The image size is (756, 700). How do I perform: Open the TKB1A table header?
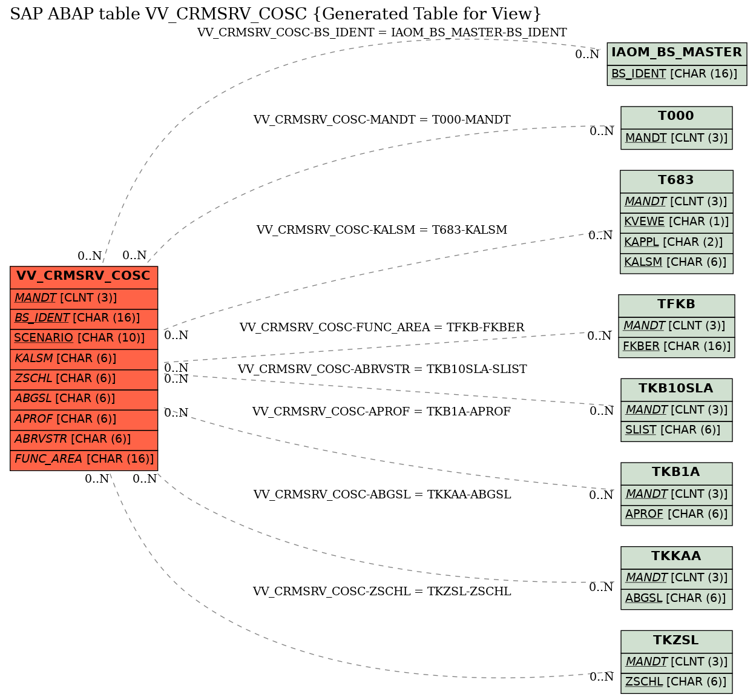point(677,474)
